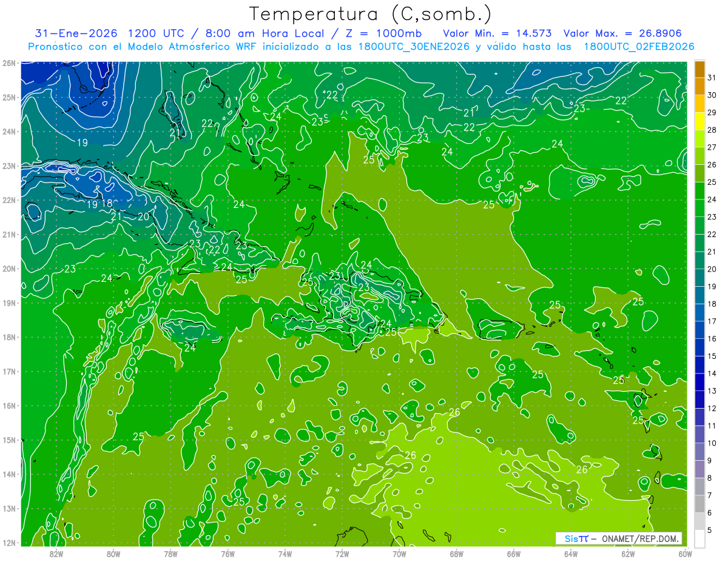Click latitude axis label 26N

point(8,63)
